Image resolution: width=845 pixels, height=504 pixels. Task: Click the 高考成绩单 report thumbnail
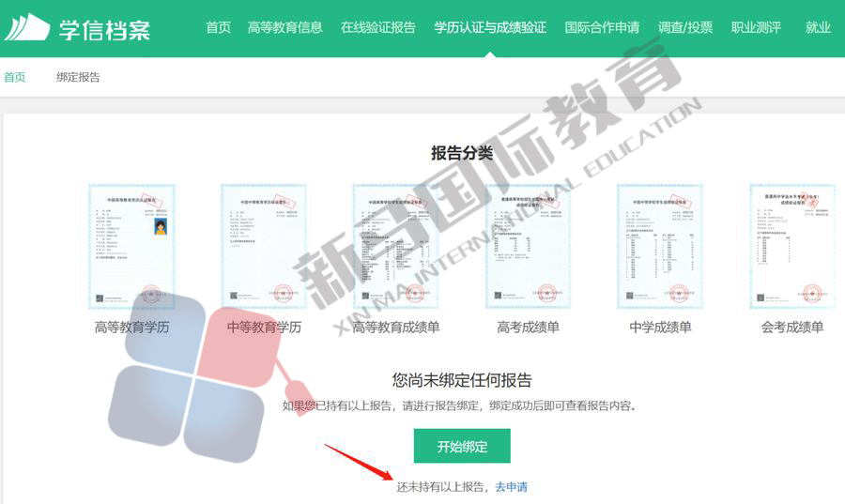tap(528, 246)
